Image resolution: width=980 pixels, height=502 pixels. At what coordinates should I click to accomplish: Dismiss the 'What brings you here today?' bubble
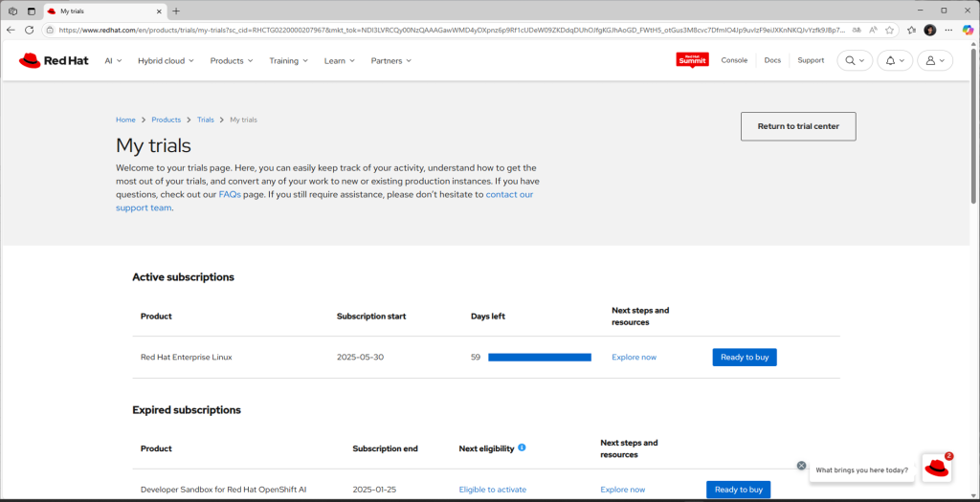[802, 466]
